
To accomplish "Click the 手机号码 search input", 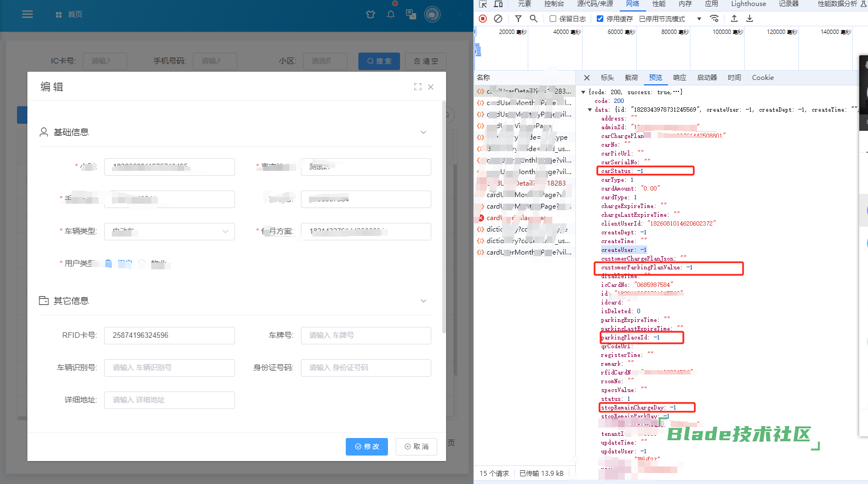I will click(215, 61).
